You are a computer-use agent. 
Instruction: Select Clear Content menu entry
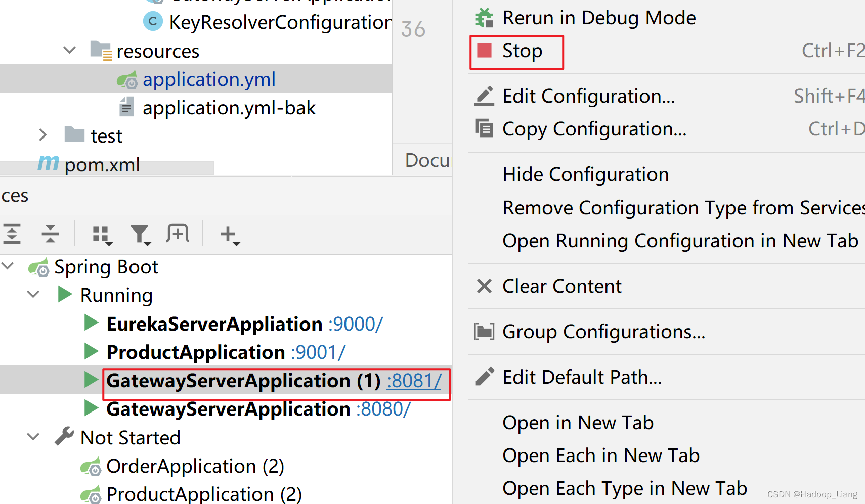(x=561, y=286)
